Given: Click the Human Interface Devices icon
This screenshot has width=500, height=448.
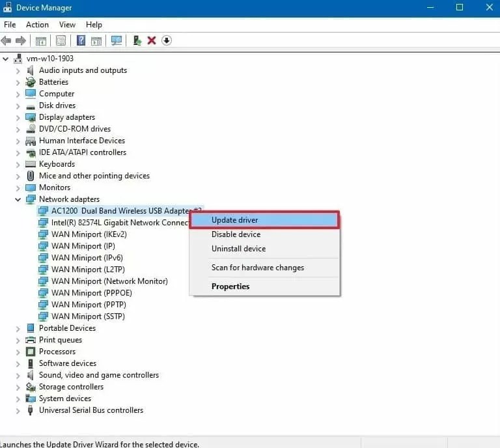Looking at the screenshot, I should [x=31, y=141].
